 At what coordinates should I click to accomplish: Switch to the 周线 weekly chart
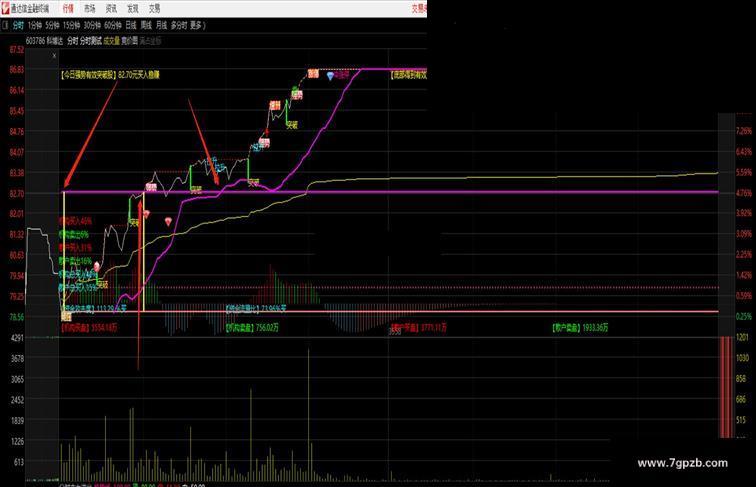[x=146, y=25]
